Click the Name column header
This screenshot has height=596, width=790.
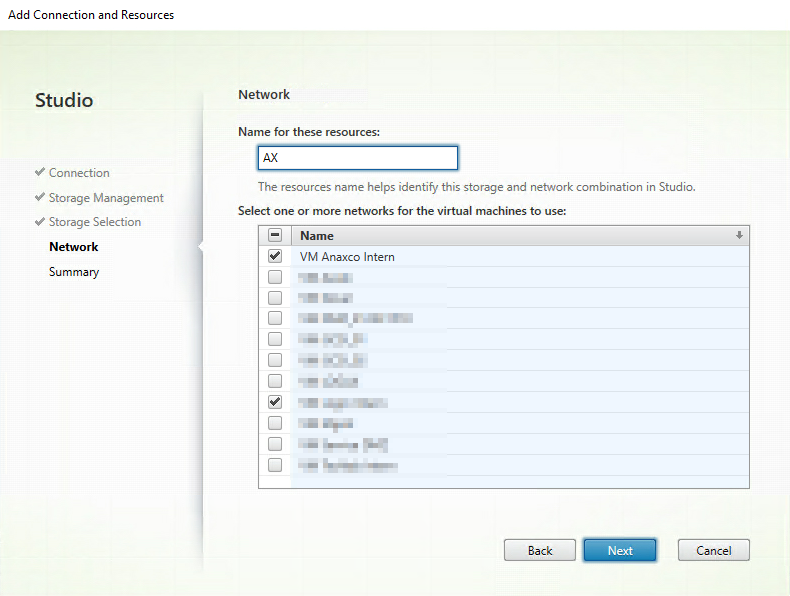click(520, 235)
